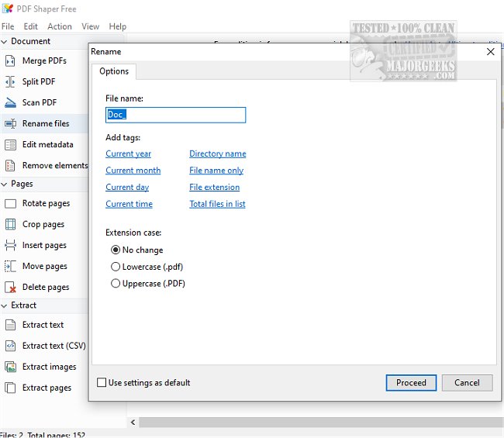Screen dimensions: 504x438
Task: Click the horizontal scrollbar left arrow
Action: (133, 422)
